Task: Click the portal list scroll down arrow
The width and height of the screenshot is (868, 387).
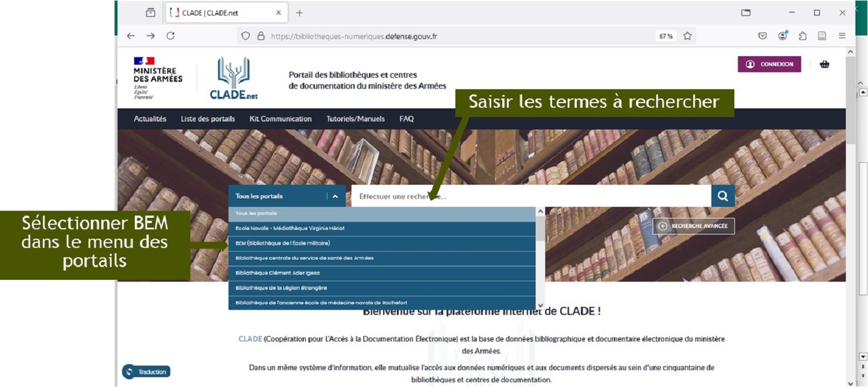Action: point(540,305)
